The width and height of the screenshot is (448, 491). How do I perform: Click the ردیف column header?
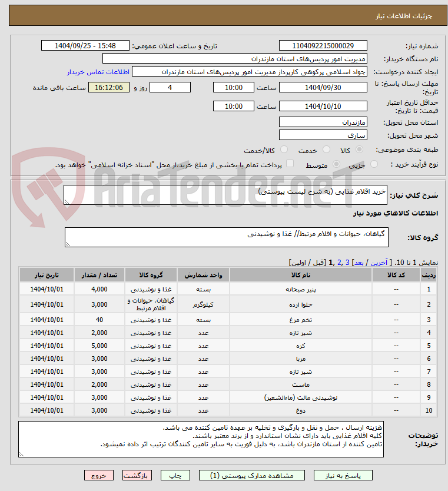click(429, 275)
